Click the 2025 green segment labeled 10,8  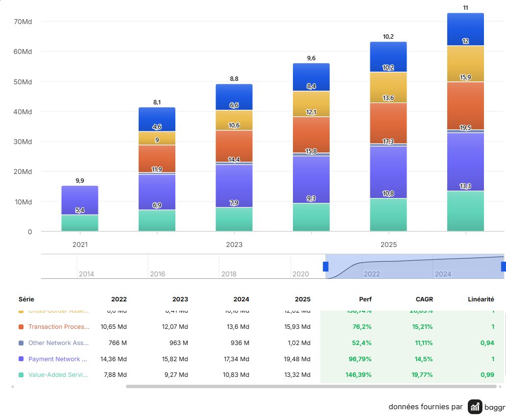pos(388,215)
